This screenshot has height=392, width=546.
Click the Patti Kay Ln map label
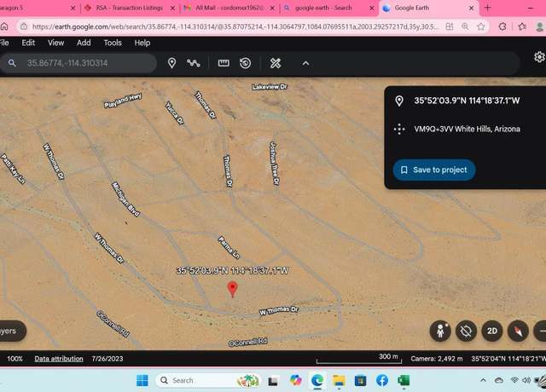(13, 169)
